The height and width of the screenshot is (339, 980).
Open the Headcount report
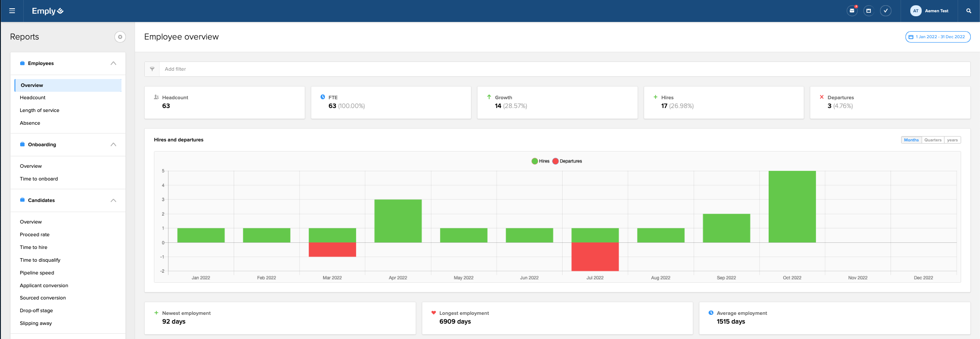(32, 97)
